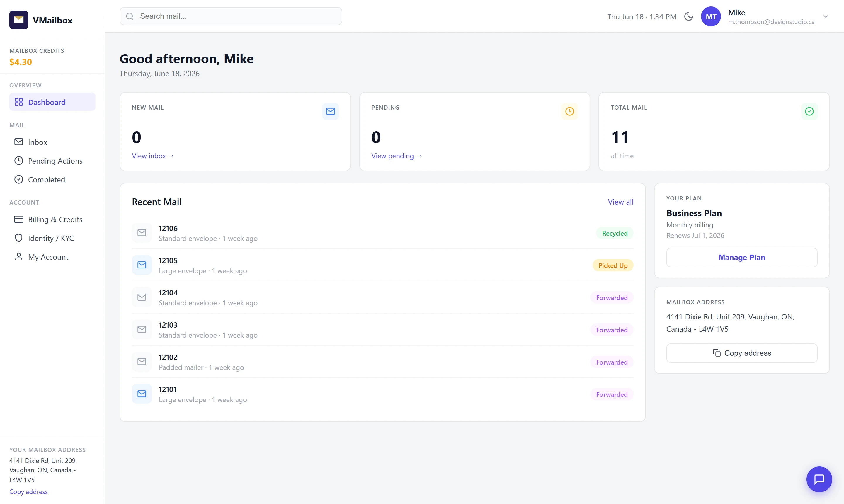Viewport: 844px width, 504px height.
Task: Click the Copy address button in card
Action: [742, 353]
